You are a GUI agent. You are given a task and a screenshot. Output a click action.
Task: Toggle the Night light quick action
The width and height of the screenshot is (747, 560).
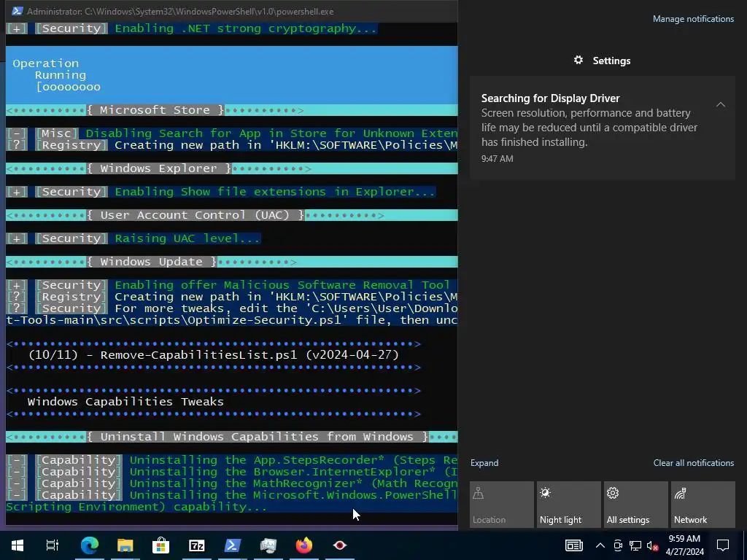pyautogui.click(x=569, y=505)
